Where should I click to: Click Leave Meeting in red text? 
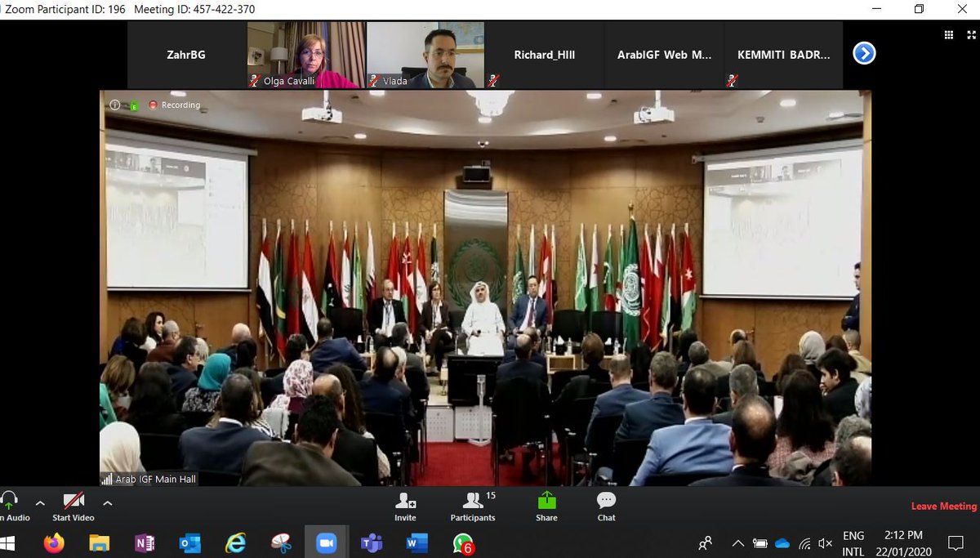943,506
